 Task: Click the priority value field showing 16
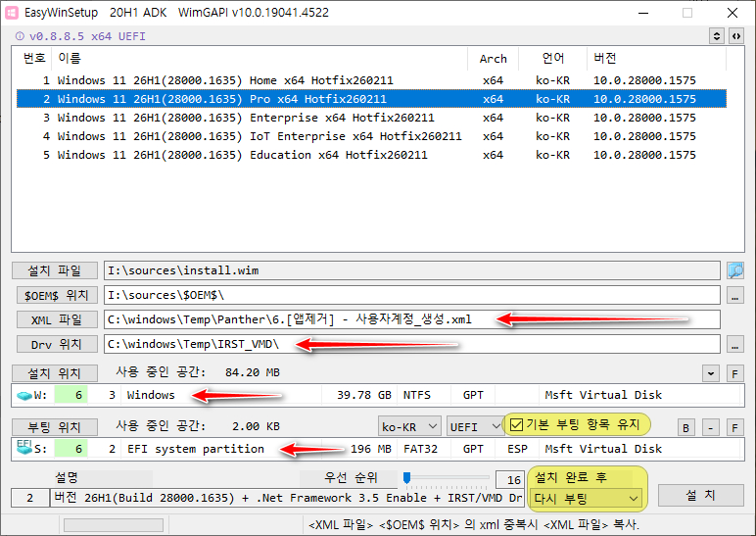click(509, 480)
